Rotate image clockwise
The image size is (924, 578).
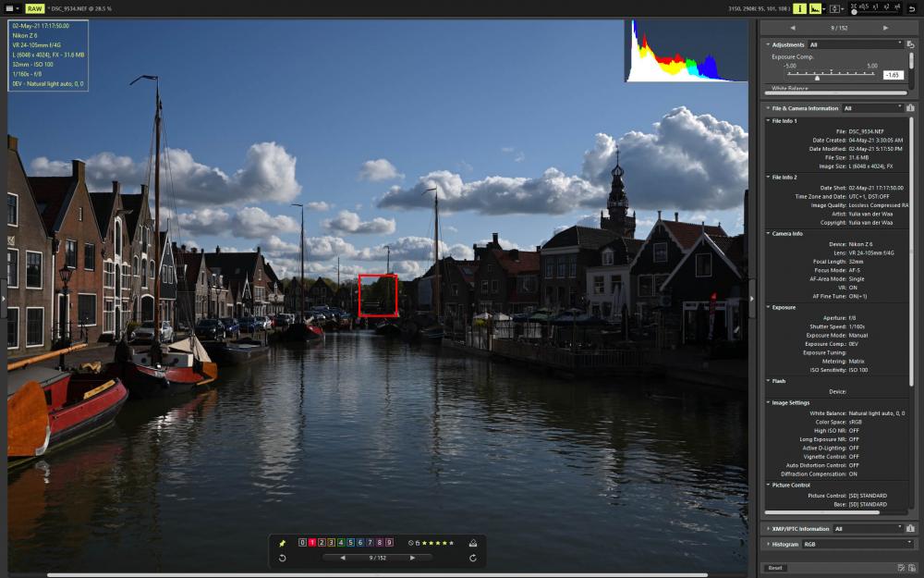tap(472, 558)
